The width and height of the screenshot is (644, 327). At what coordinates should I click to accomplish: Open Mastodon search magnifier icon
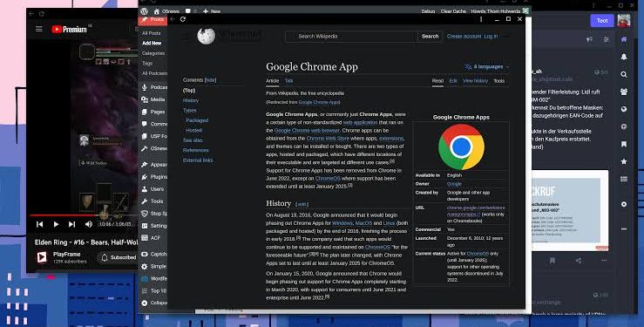(624, 74)
